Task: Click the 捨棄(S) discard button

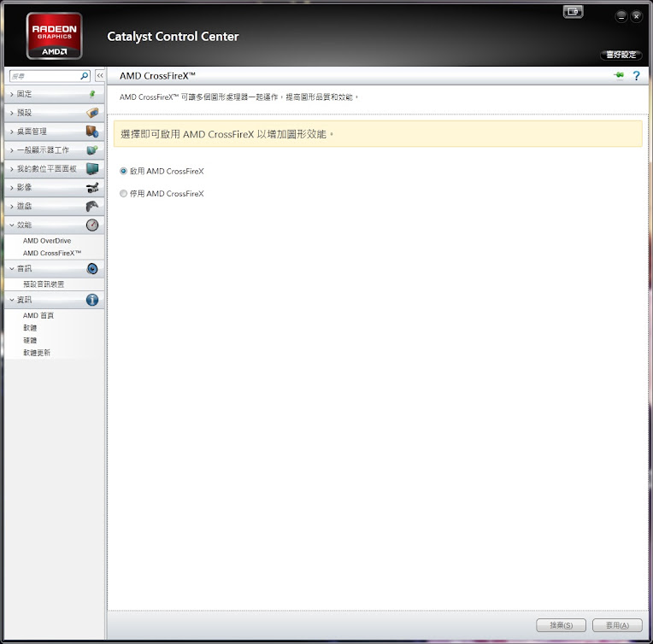Action: point(561,625)
